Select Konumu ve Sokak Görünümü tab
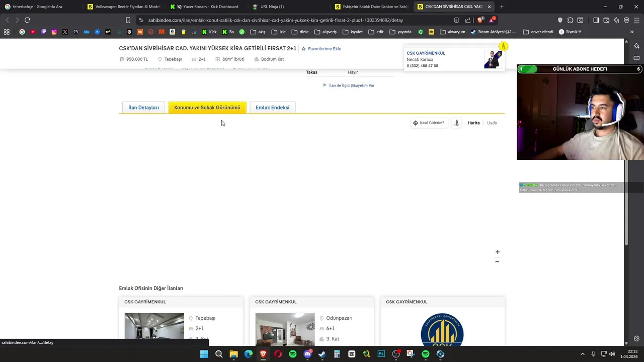Screen dimensions: 644x362 207,108
